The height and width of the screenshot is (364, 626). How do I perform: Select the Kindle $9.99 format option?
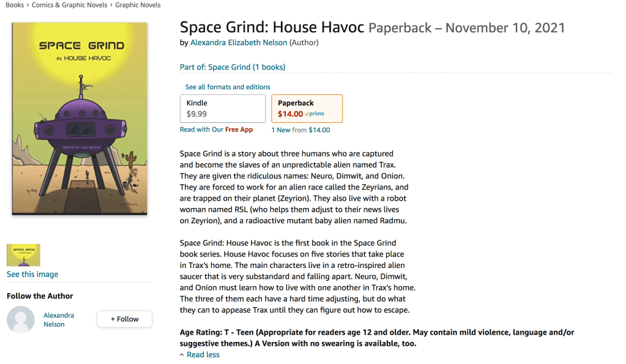coord(223,108)
